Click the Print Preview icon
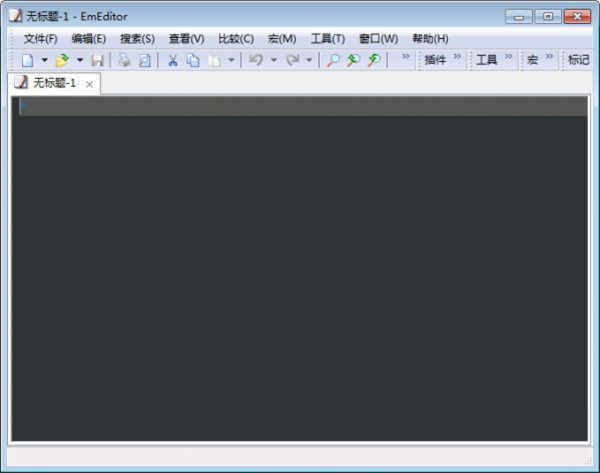The width and height of the screenshot is (600, 473). pos(145,60)
